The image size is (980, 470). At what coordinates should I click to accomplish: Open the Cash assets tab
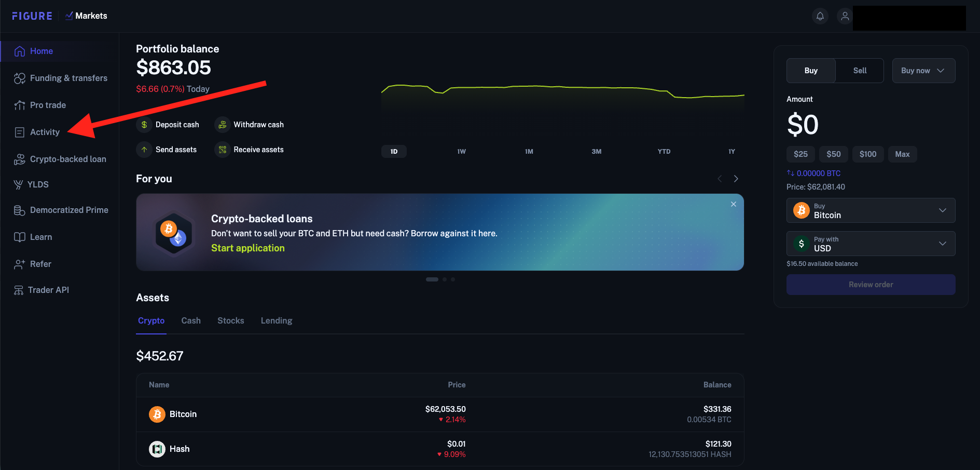click(191, 320)
